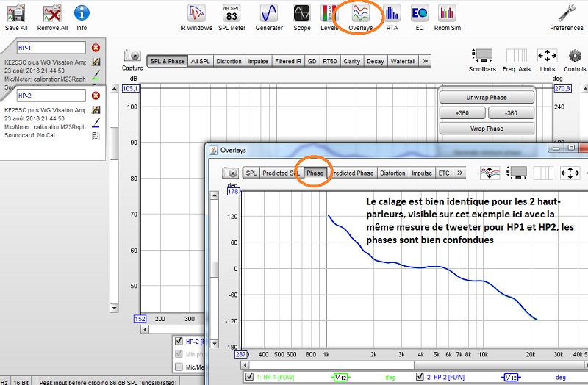Open the EQ window
This screenshot has width=588, height=385.
point(419,18)
